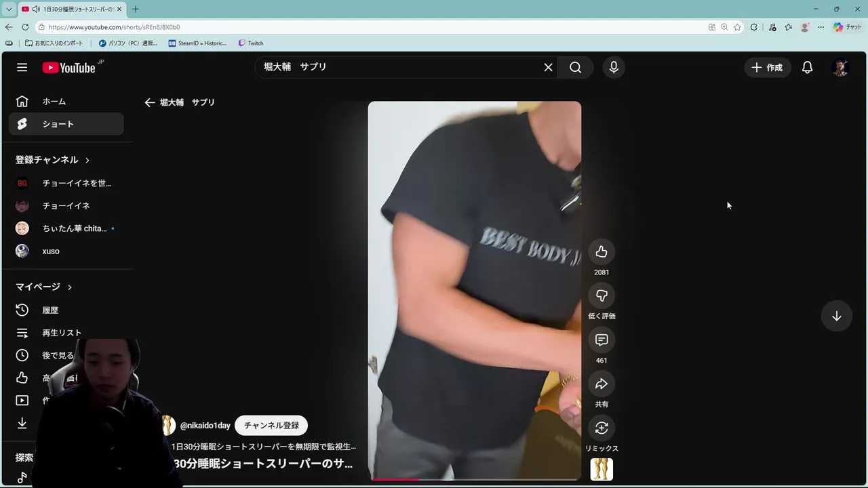Viewport: 868px width, 488px height.
Task: Open the チョーイイネを世... channel
Action: [x=66, y=183]
